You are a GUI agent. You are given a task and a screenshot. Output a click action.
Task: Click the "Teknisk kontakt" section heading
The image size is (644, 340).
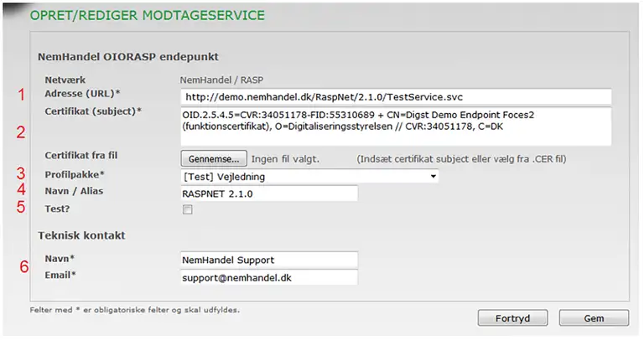pyautogui.click(x=80, y=235)
